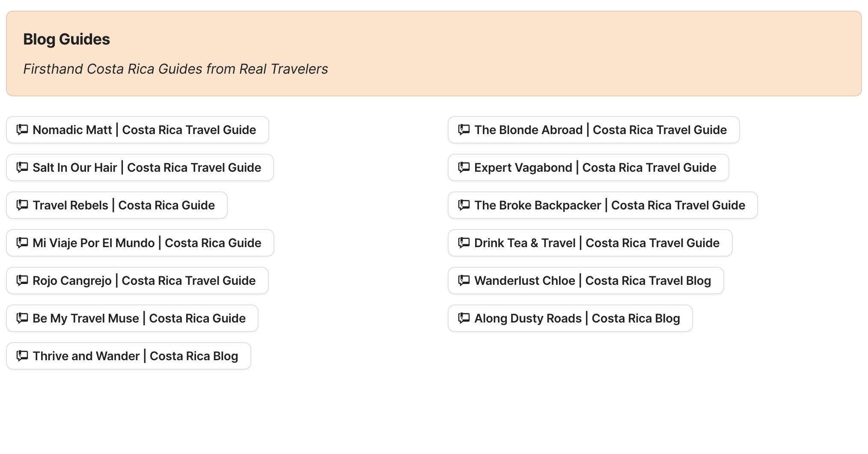Visit the Travel Rebels Costa Rica Guide
The height and width of the screenshot is (454, 868).
pos(116,205)
